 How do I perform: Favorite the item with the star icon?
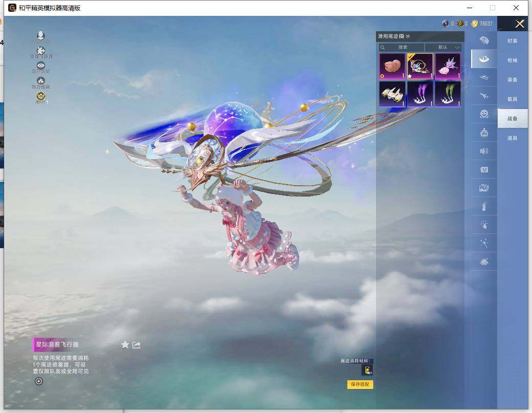pos(125,345)
